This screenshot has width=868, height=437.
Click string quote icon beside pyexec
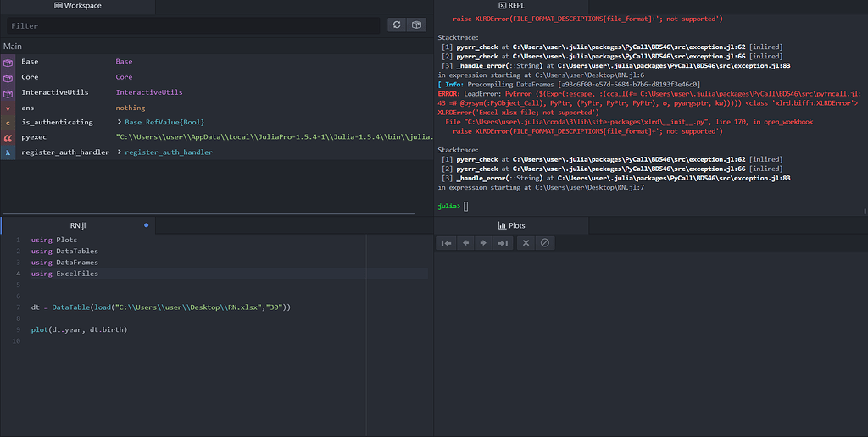(x=8, y=138)
